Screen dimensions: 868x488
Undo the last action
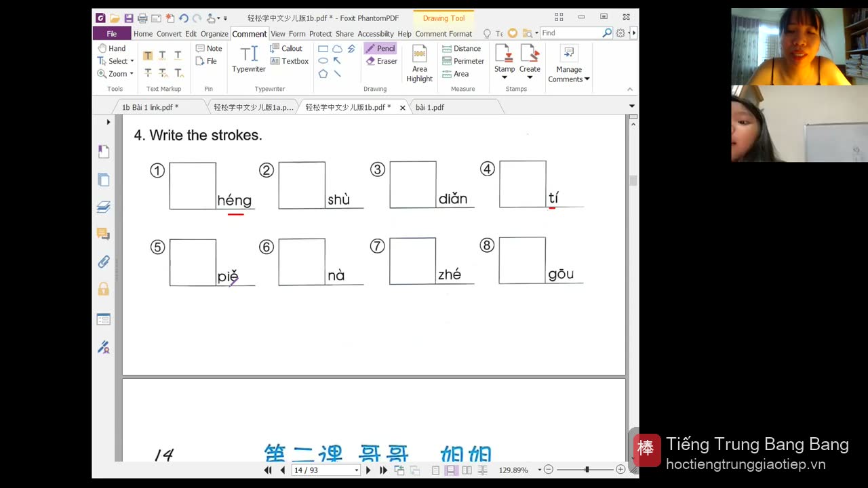pos(183,18)
